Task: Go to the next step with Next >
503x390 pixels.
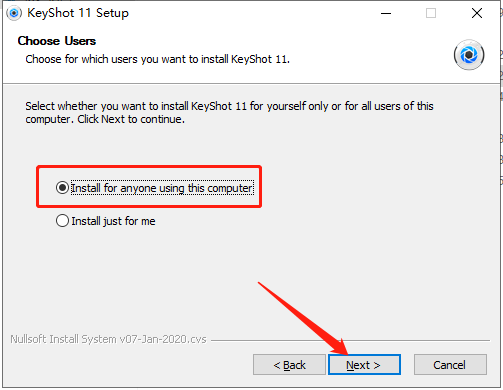Action: 364,365
